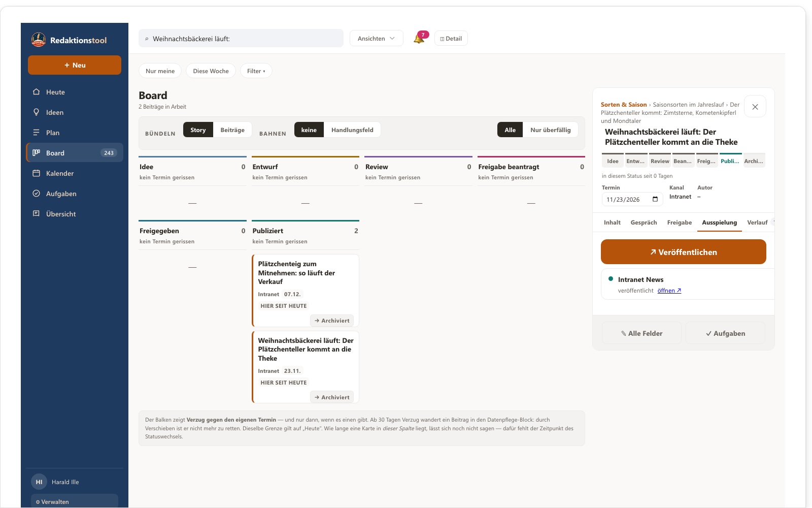Open the Ausspielung tab
The image size is (812, 508).
[719, 223]
